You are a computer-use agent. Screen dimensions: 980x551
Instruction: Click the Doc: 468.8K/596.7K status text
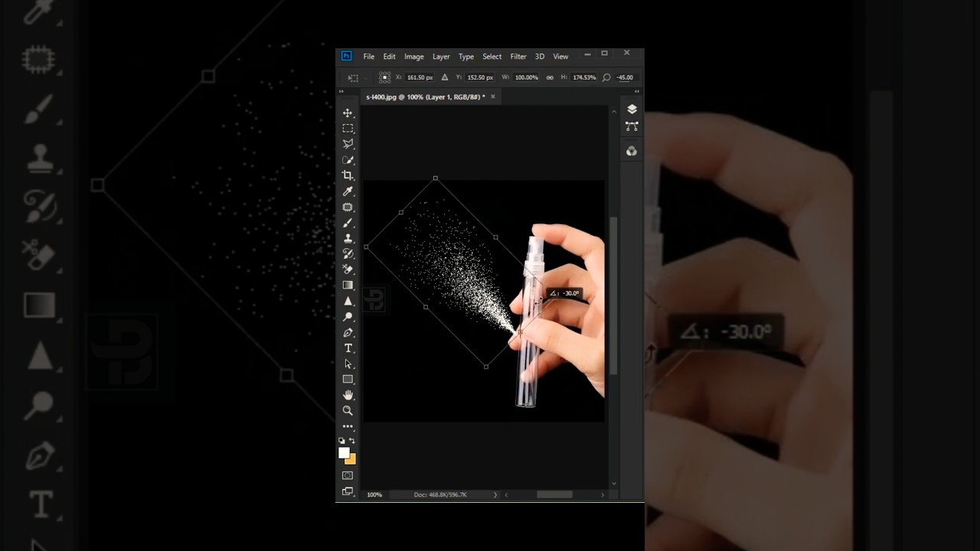coord(440,495)
